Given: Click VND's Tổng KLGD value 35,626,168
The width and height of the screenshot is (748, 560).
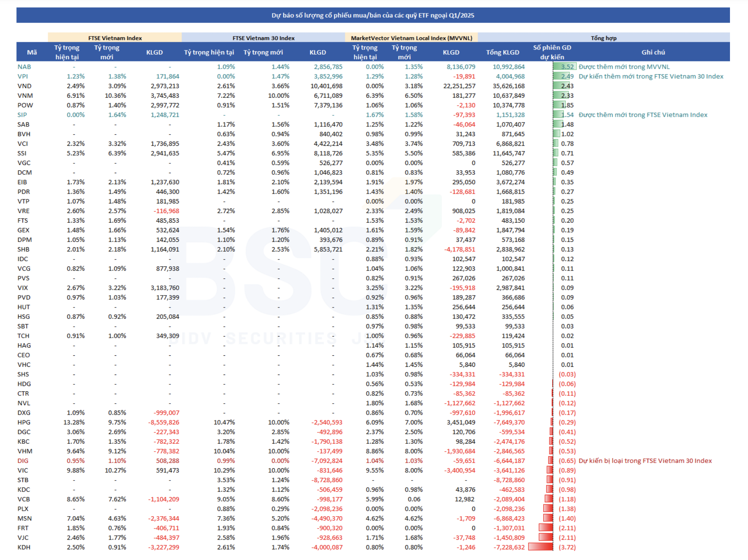Looking at the screenshot, I should (x=508, y=86).
